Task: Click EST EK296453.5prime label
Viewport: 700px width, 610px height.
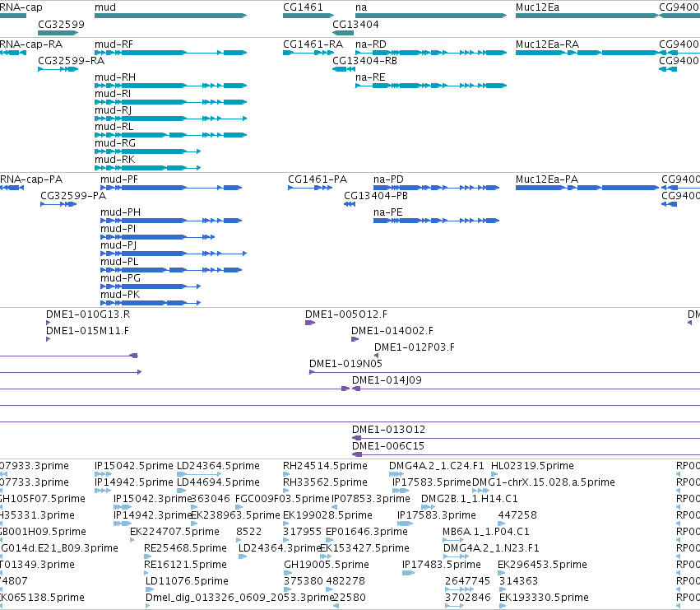Action: click(x=542, y=566)
